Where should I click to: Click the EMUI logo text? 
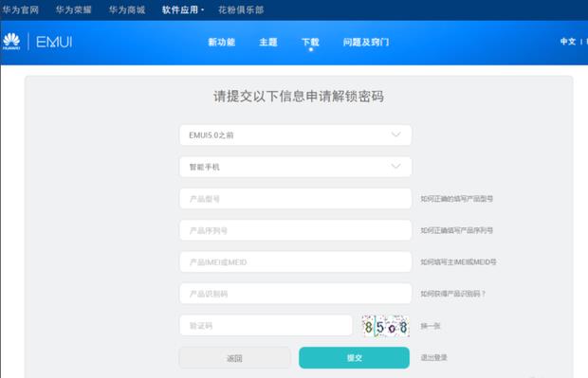[x=54, y=42]
